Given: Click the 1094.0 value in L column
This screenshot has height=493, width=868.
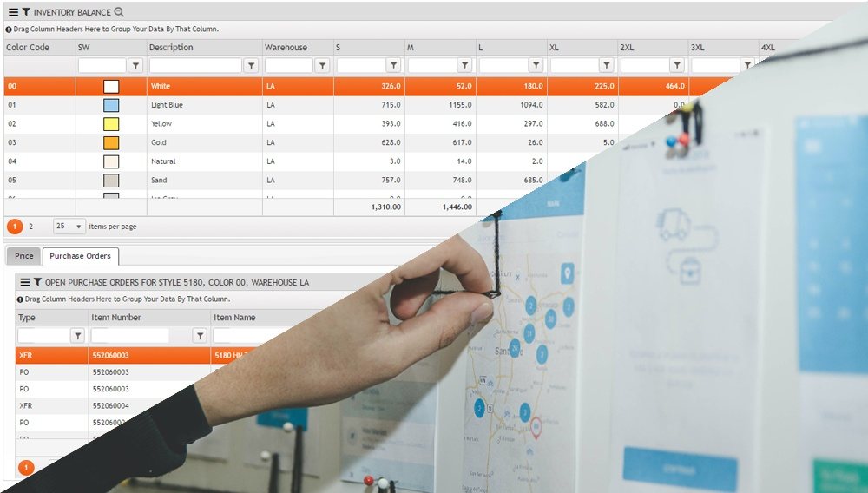Looking at the screenshot, I should [x=531, y=105].
